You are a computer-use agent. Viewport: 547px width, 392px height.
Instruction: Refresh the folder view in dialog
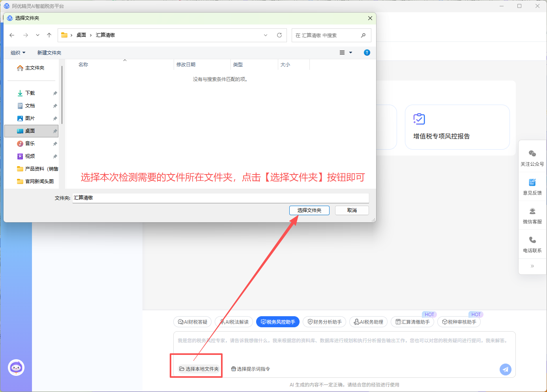tap(279, 35)
